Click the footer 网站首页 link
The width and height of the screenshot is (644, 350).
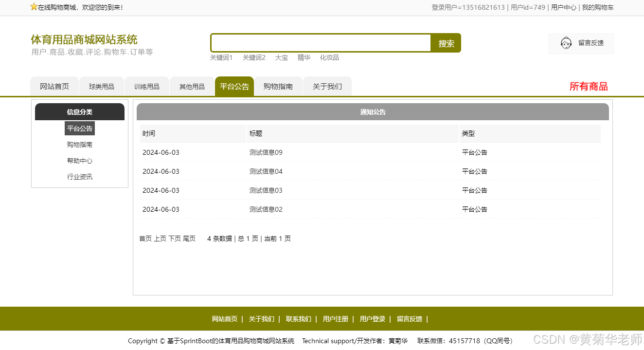[225, 319]
